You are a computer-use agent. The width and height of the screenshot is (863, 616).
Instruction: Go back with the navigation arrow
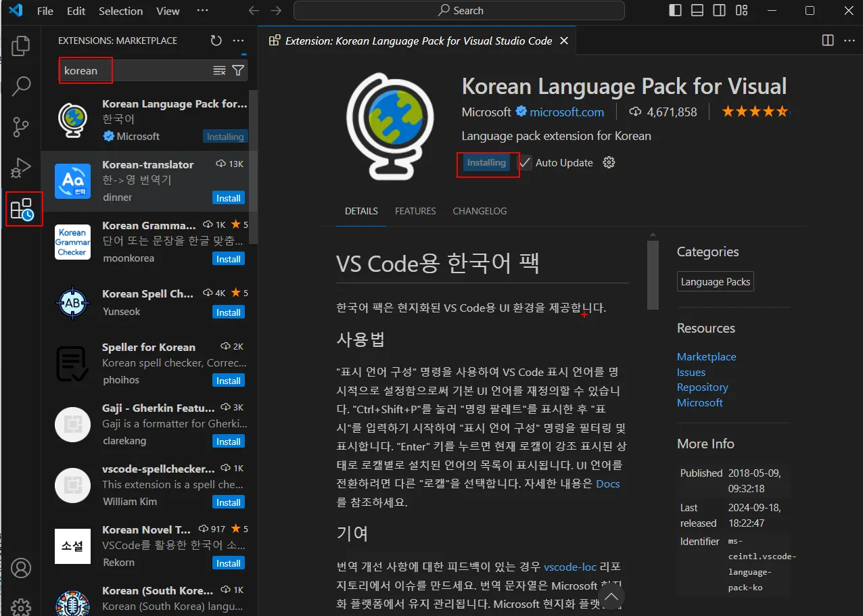click(254, 11)
